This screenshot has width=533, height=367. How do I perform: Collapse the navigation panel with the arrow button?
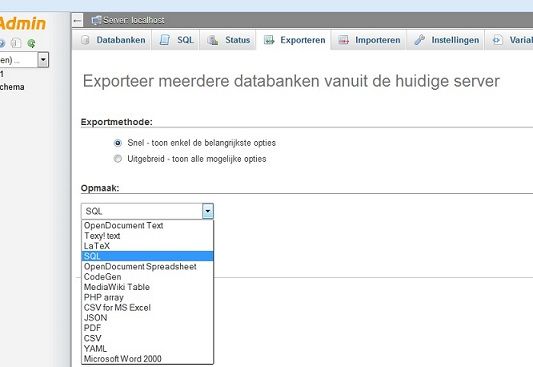78,20
